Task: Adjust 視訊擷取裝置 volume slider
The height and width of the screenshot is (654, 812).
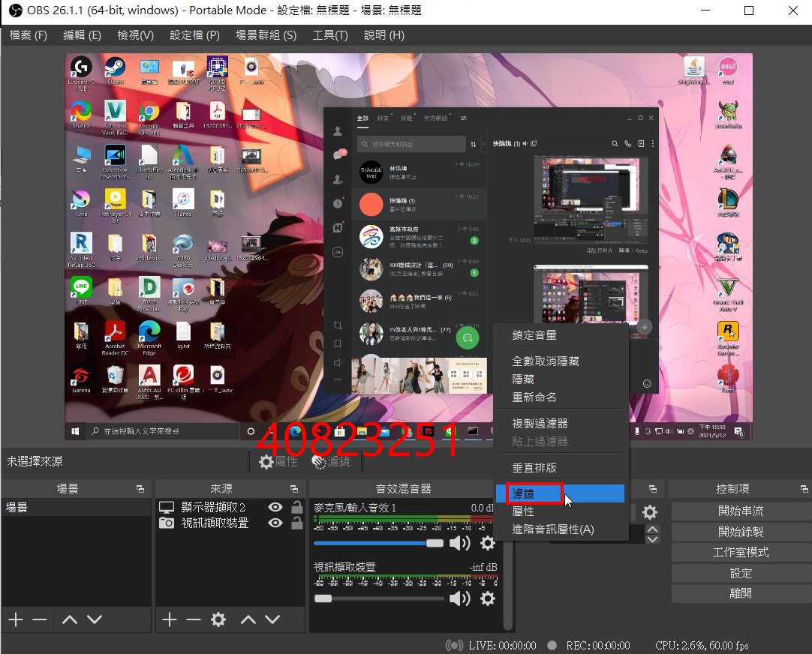Action: [x=378, y=598]
